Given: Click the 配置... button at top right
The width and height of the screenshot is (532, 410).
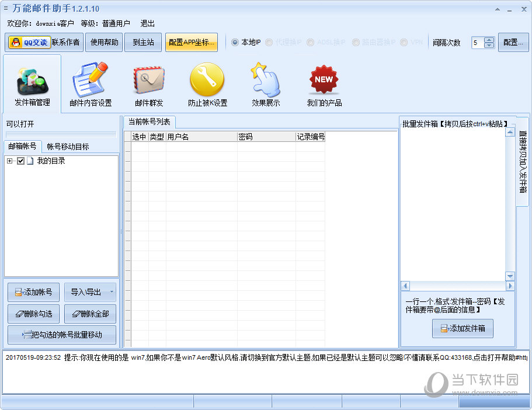Looking at the screenshot, I should pyautogui.click(x=513, y=43).
